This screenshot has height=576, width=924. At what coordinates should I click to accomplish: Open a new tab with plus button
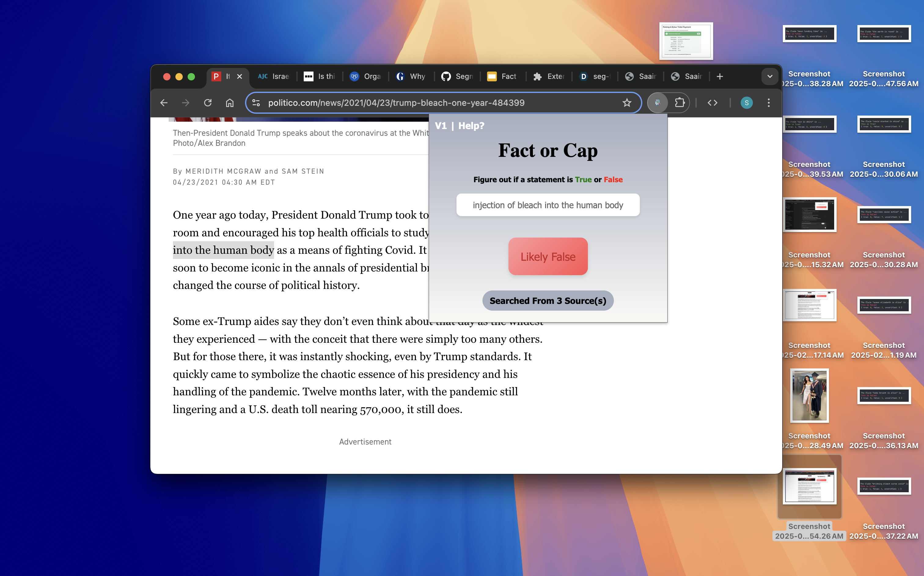pyautogui.click(x=720, y=76)
